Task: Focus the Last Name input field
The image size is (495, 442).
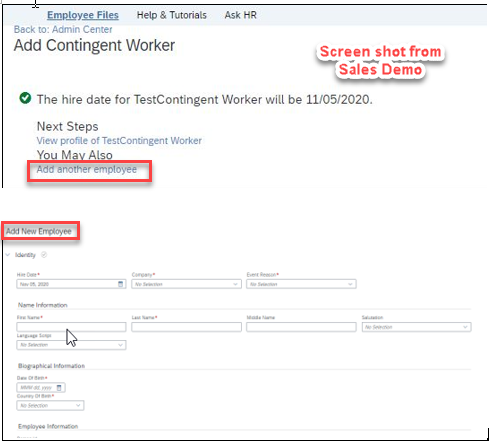Action: [x=186, y=327]
